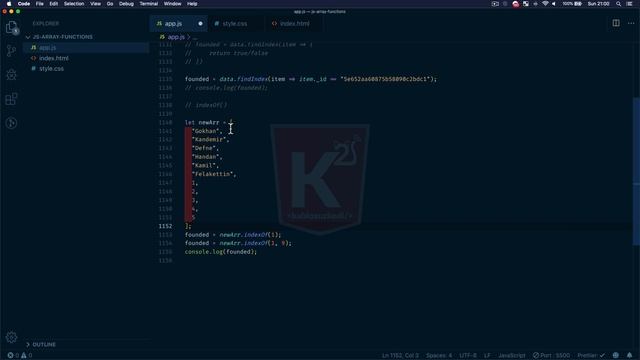Open the Extensions view

click(x=11, y=99)
